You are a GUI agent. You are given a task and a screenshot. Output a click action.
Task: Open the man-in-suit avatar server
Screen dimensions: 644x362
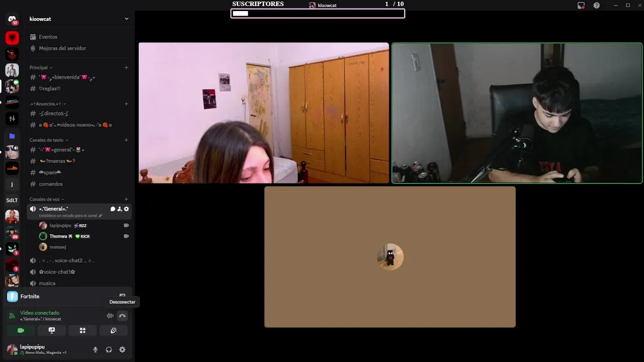click(x=12, y=70)
